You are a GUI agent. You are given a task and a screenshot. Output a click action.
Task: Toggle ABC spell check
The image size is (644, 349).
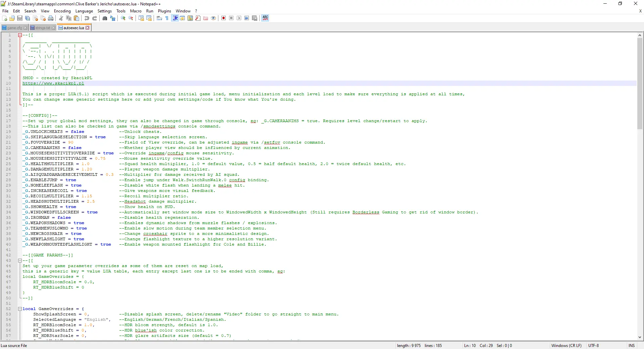pos(265,18)
